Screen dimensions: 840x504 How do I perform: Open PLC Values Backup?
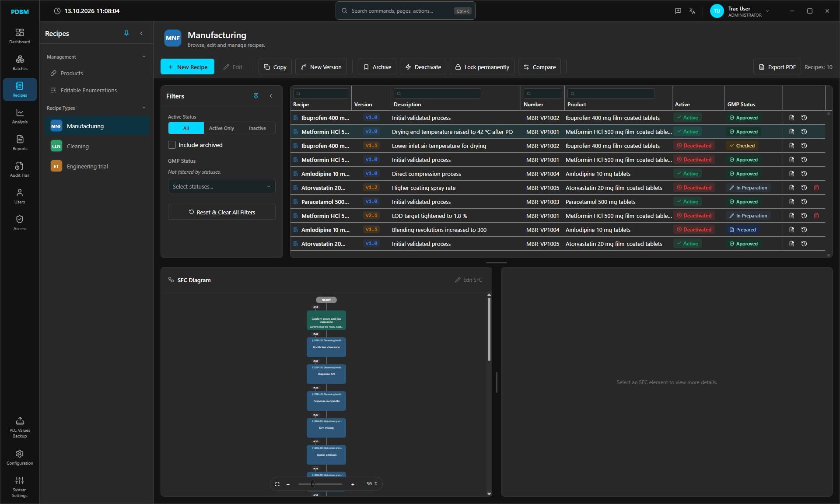[20, 427]
